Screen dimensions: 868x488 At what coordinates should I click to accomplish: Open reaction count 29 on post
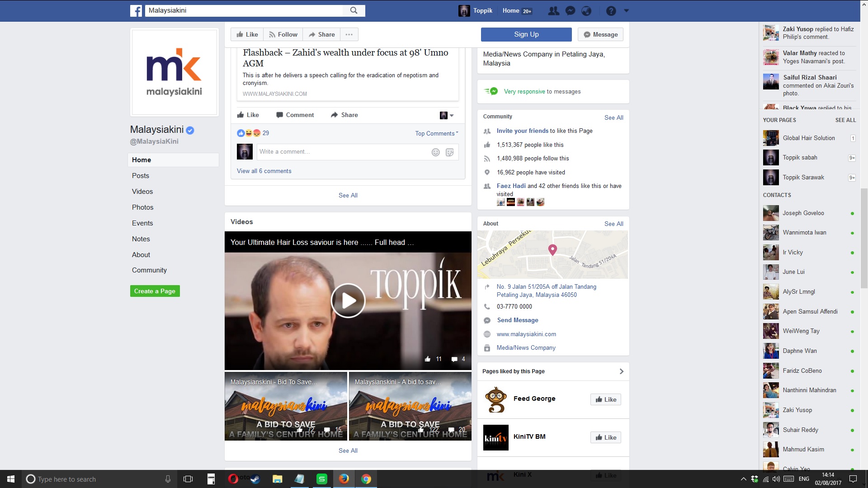coord(266,133)
